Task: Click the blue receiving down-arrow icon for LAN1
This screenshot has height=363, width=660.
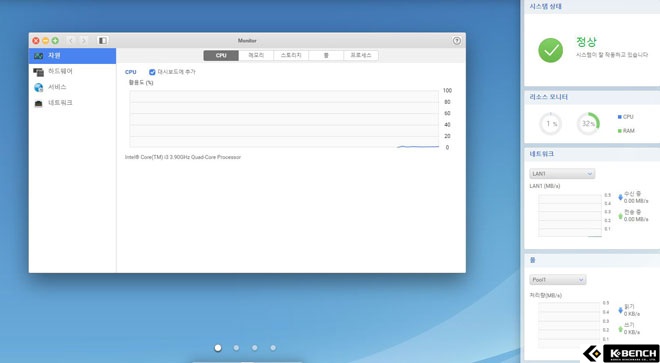Action: (x=620, y=198)
